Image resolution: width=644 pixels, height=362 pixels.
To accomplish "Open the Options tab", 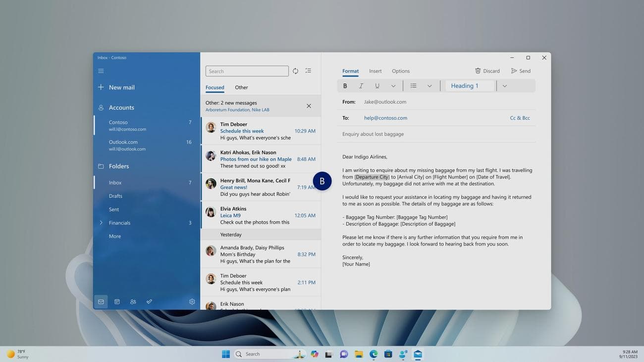I will tap(400, 71).
